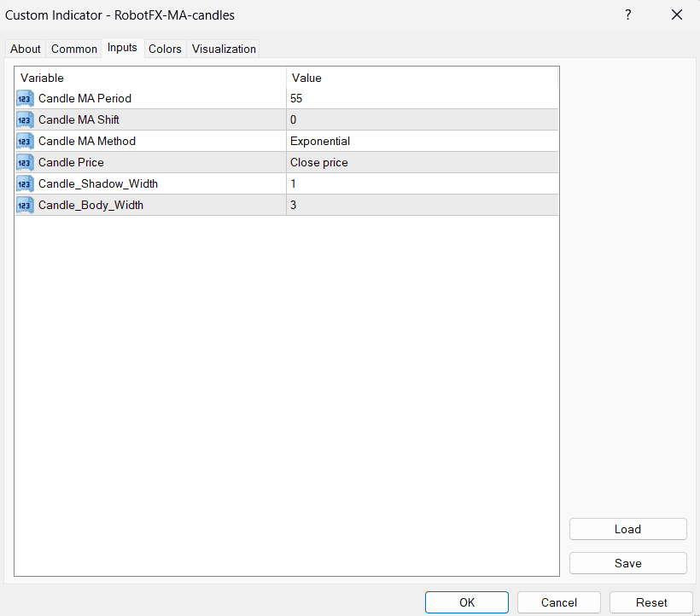Edit the Candle_Body_Width value 3
The height and width of the screenshot is (616, 700).
point(422,205)
